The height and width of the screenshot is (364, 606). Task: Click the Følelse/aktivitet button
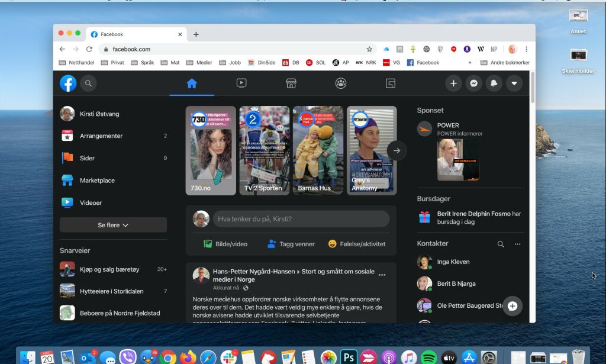(357, 244)
